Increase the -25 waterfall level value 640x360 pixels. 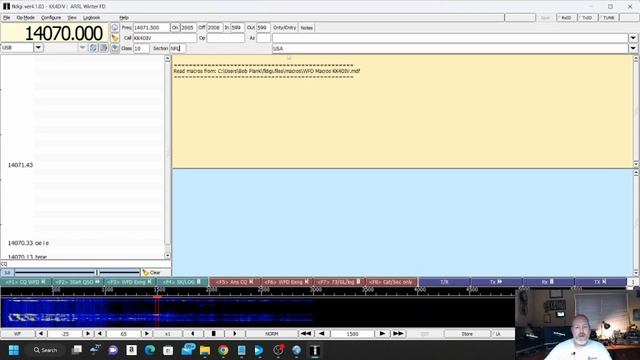click(x=87, y=334)
